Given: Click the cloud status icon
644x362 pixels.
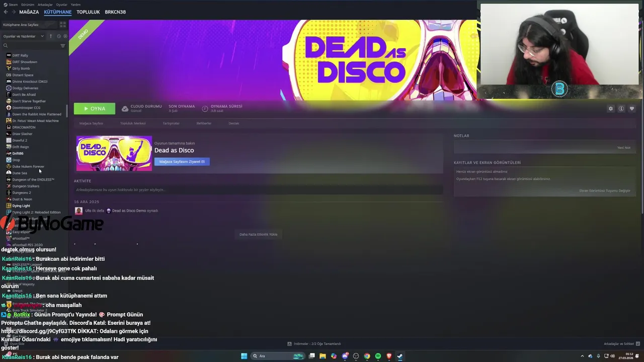Looking at the screenshot, I should [125, 109].
